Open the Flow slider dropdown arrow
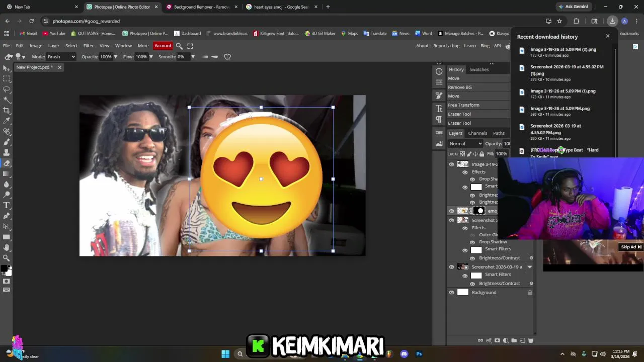This screenshot has height=362, width=644. 150,57
